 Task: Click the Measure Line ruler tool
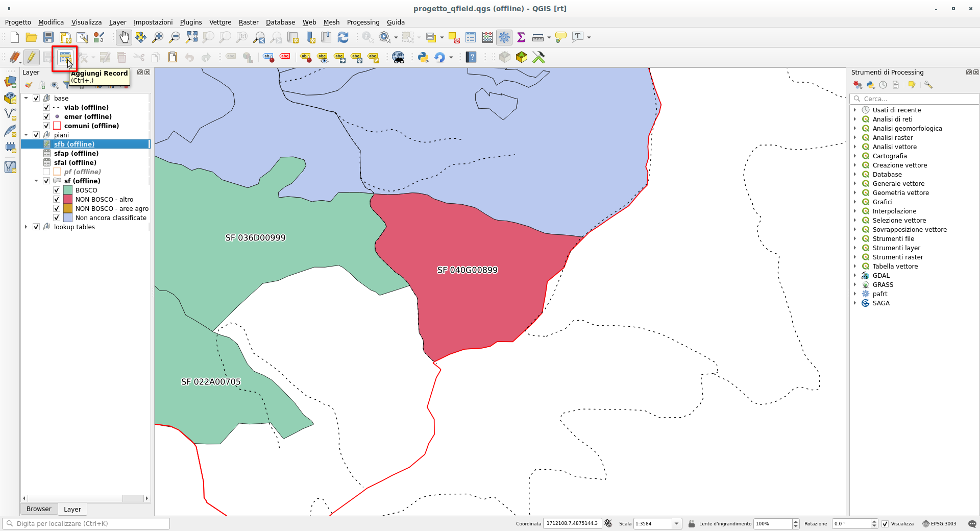(x=538, y=37)
